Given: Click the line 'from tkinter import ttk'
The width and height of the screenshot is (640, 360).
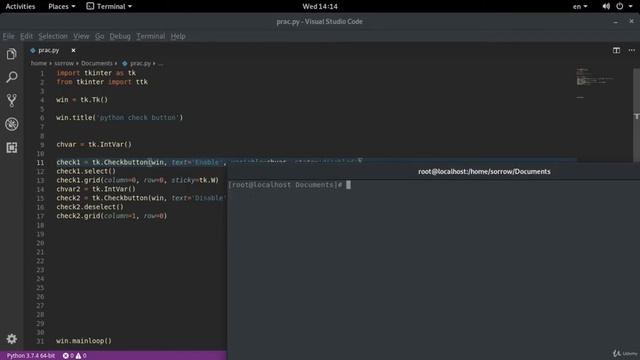Looking at the screenshot, I should (x=102, y=82).
